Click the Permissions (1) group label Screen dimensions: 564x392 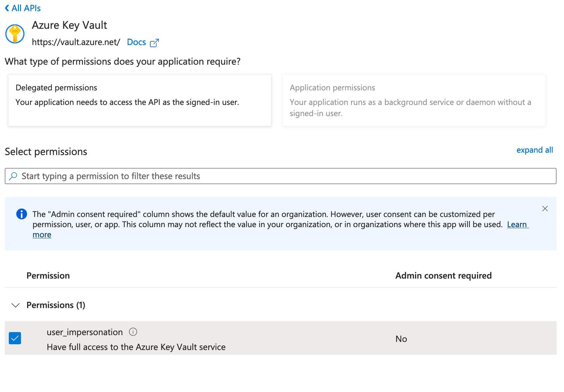[56, 305]
